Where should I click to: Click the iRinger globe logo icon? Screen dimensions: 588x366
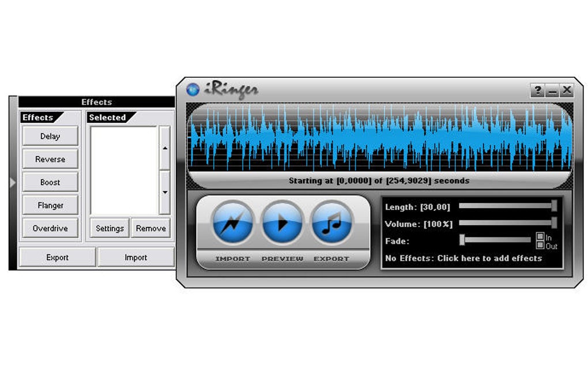pyautogui.click(x=193, y=89)
